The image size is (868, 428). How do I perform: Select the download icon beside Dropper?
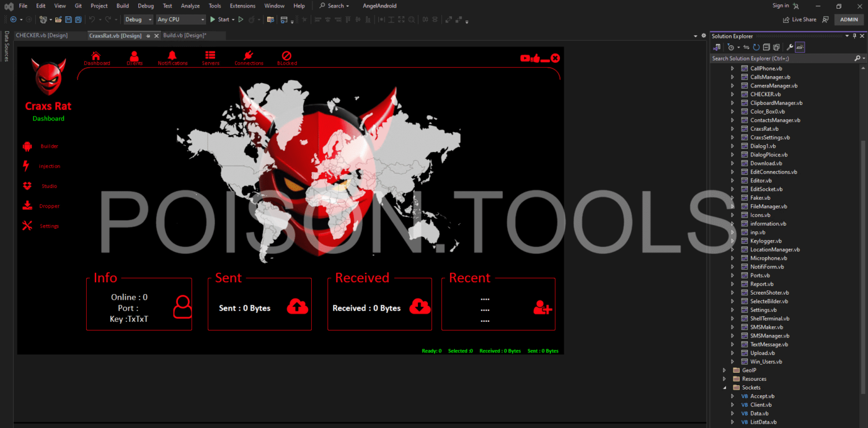pyautogui.click(x=27, y=206)
